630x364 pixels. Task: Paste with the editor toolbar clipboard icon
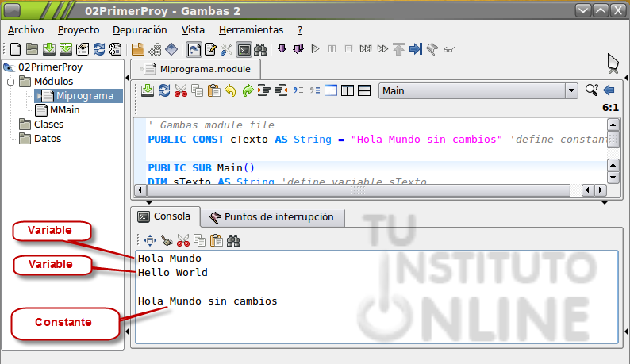pos(214,90)
